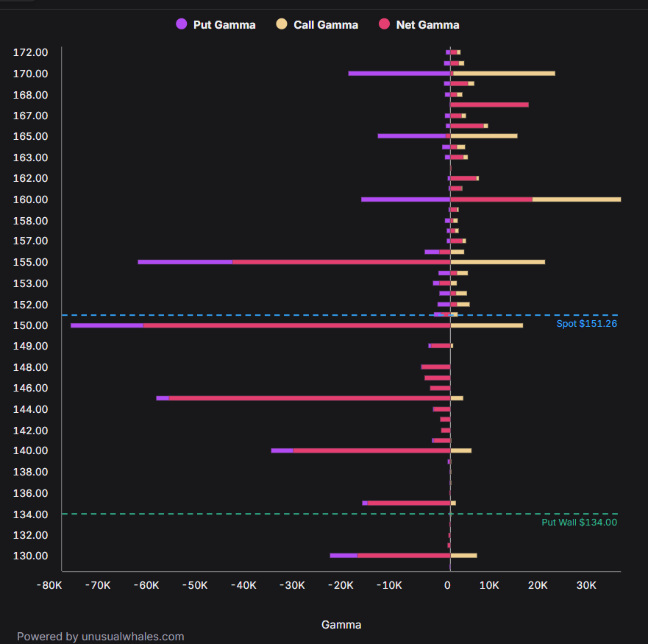Click the 130.00 strike label
The height and width of the screenshot is (644, 648).
[31, 556]
